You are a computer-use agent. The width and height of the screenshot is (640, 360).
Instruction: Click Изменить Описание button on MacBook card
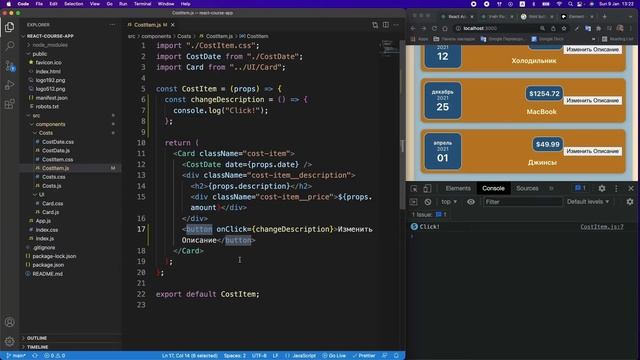[x=593, y=100]
